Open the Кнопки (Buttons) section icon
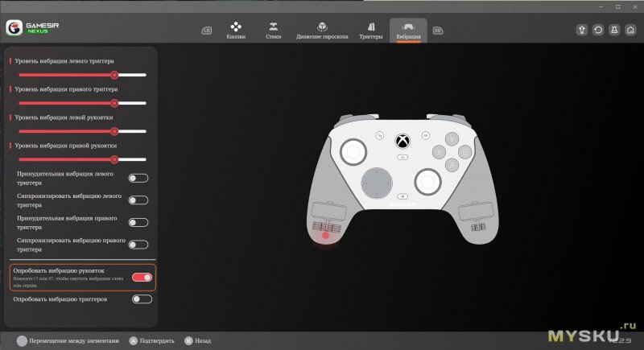Image resolution: width=644 pixels, height=350 pixels. [236, 30]
